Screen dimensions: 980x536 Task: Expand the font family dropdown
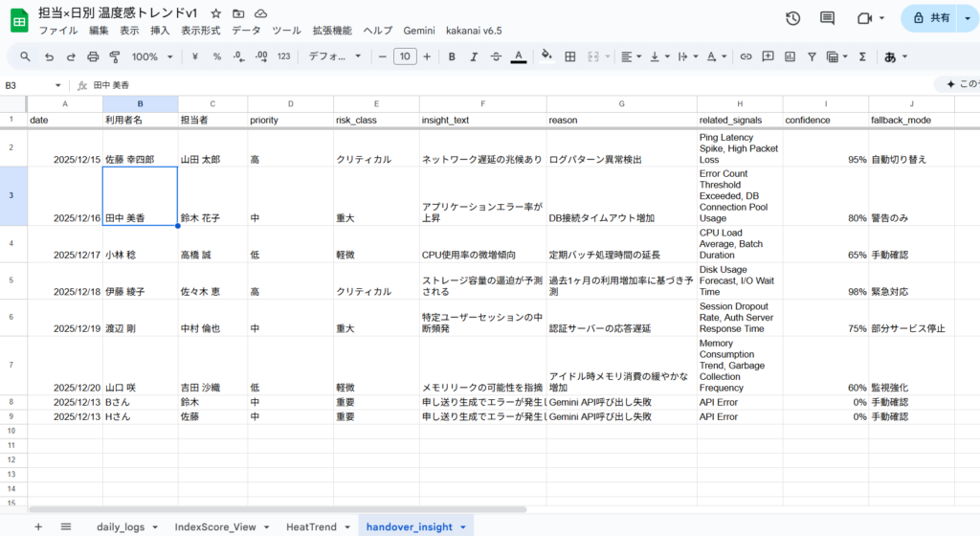(x=334, y=57)
